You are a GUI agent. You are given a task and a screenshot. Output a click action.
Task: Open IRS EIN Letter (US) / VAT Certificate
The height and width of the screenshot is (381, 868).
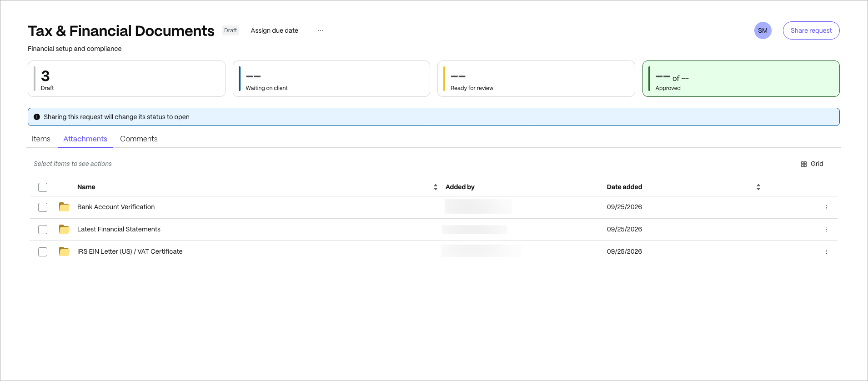130,251
